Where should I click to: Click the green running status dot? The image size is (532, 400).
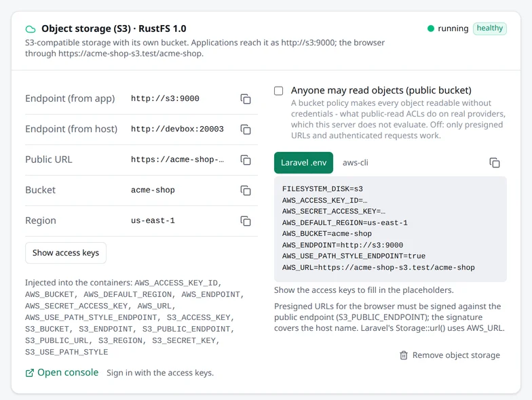[431, 28]
